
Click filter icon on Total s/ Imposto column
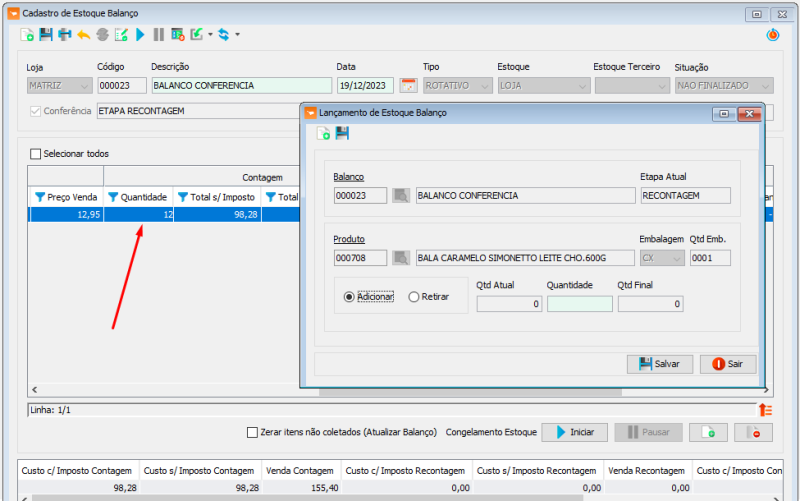[183, 197]
